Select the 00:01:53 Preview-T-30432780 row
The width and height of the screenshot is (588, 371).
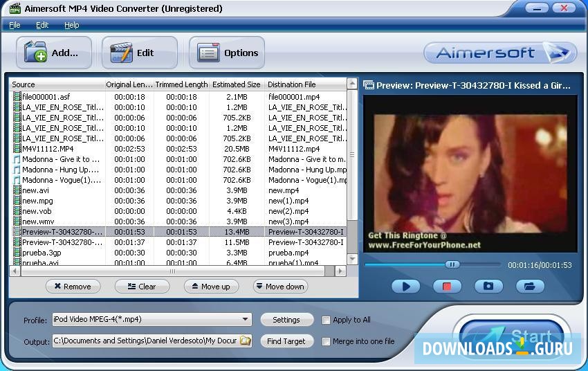click(x=178, y=232)
